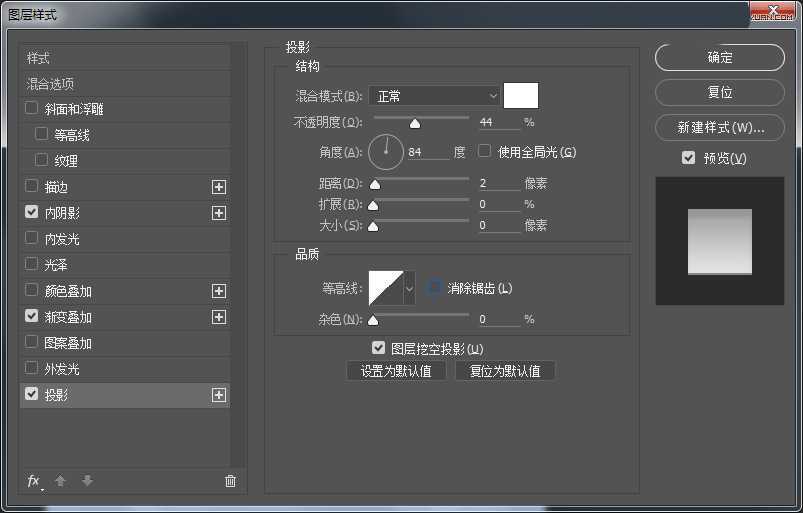
Task: Click 复位 button
Action: pos(720,92)
